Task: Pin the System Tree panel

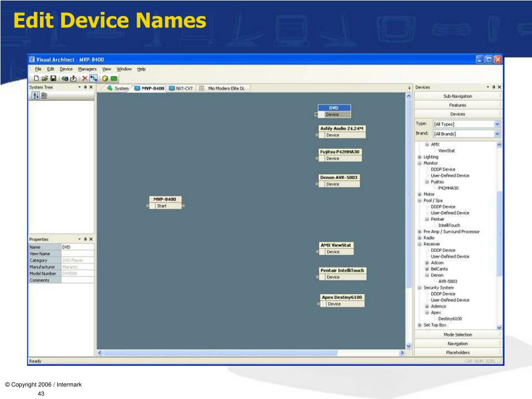Action: pyautogui.click(x=85, y=87)
